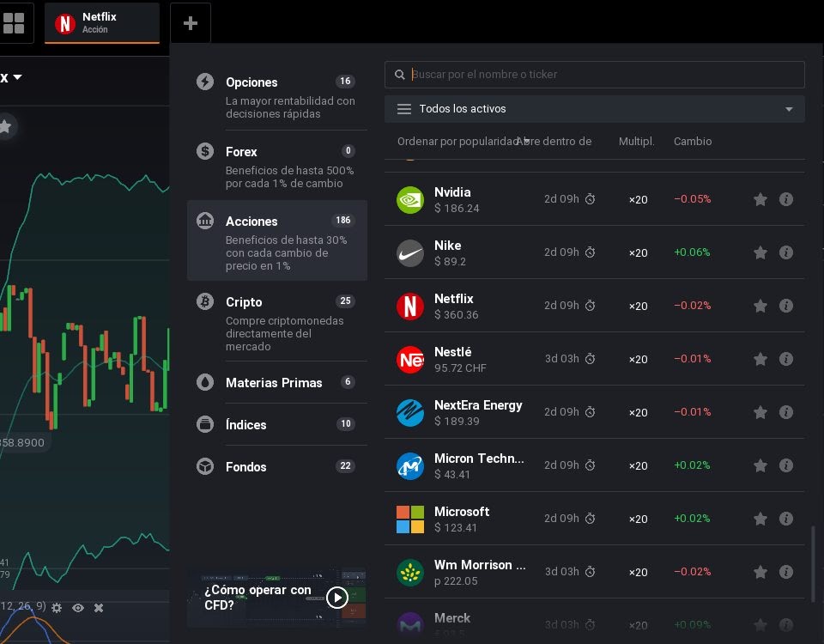824x644 pixels.
Task: Click Microsoft's +0.02% change value
Action: pyautogui.click(x=692, y=519)
